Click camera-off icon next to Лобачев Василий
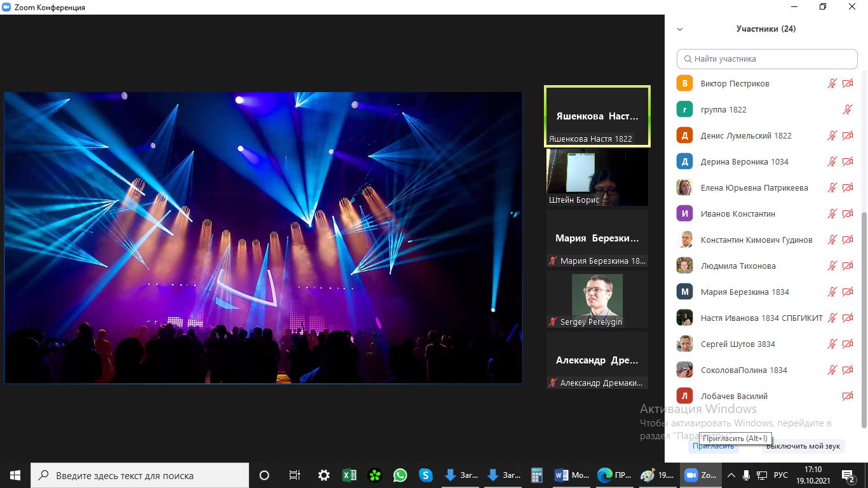Screen dimensions: 868x488 click(x=847, y=396)
